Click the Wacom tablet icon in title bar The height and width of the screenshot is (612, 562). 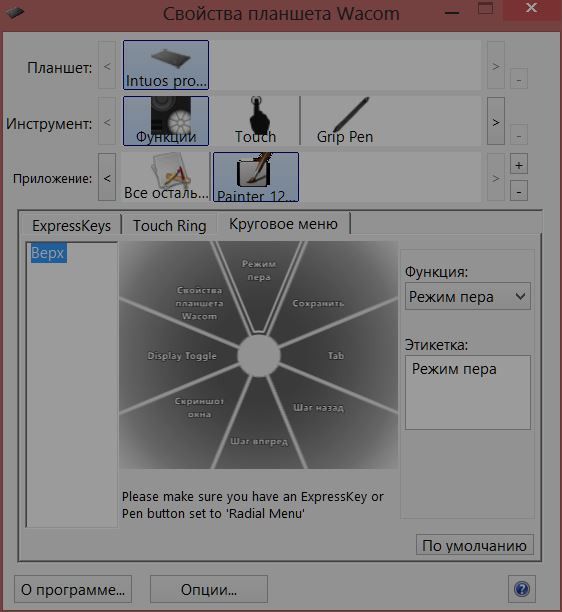click(x=15, y=13)
